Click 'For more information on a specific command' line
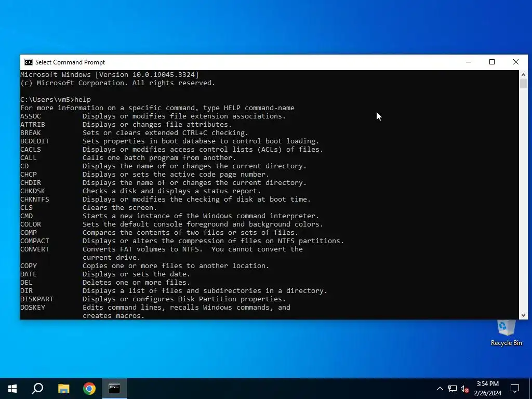The image size is (532, 399). point(157,108)
